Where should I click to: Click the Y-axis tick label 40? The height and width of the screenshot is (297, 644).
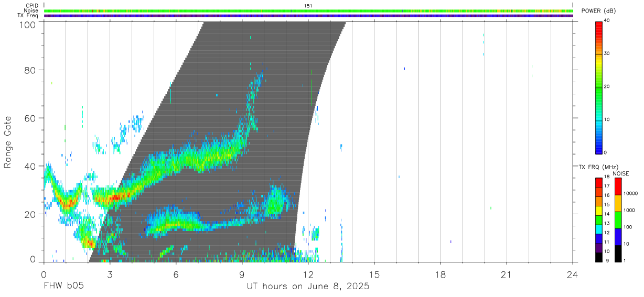click(30, 167)
